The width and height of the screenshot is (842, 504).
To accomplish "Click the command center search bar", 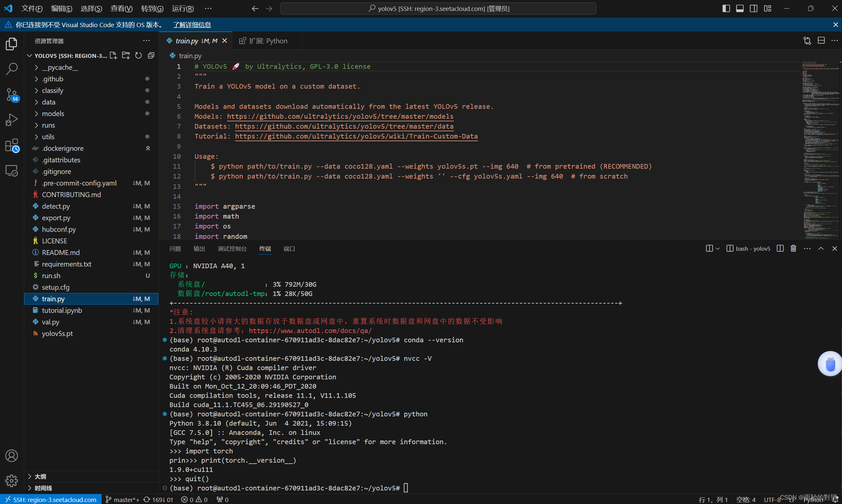I will tap(438, 8).
